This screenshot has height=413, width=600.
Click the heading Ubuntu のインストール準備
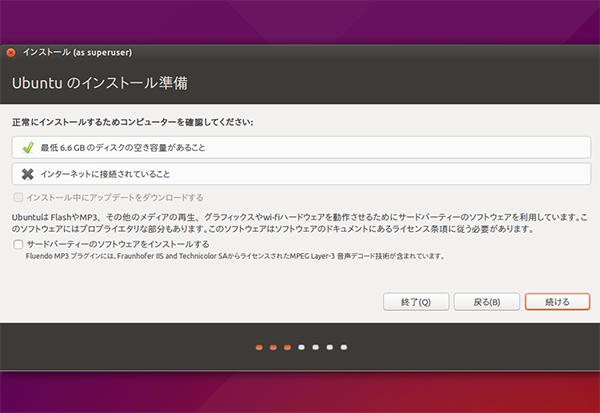point(100,83)
